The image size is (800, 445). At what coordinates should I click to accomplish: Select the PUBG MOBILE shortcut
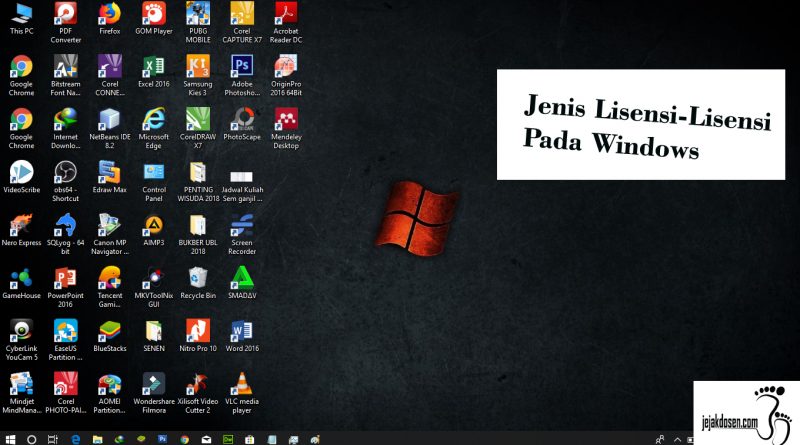(198, 22)
